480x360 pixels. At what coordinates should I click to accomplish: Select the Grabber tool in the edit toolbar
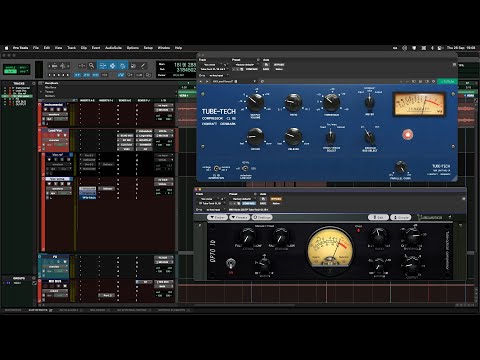click(123, 66)
